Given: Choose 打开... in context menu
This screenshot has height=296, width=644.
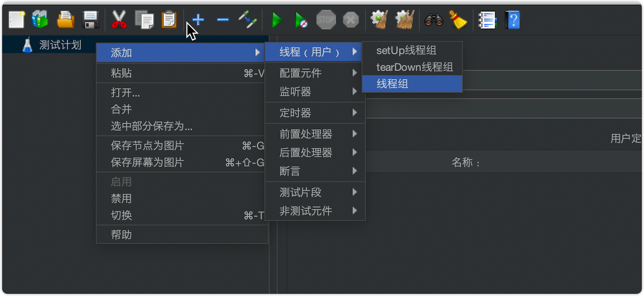Looking at the screenshot, I should (181, 92).
